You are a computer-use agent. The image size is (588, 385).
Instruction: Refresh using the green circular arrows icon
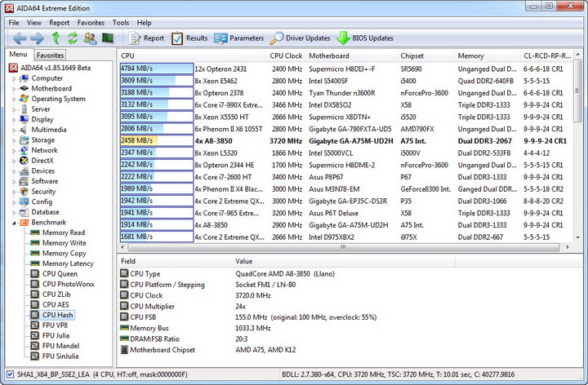click(73, 38)
